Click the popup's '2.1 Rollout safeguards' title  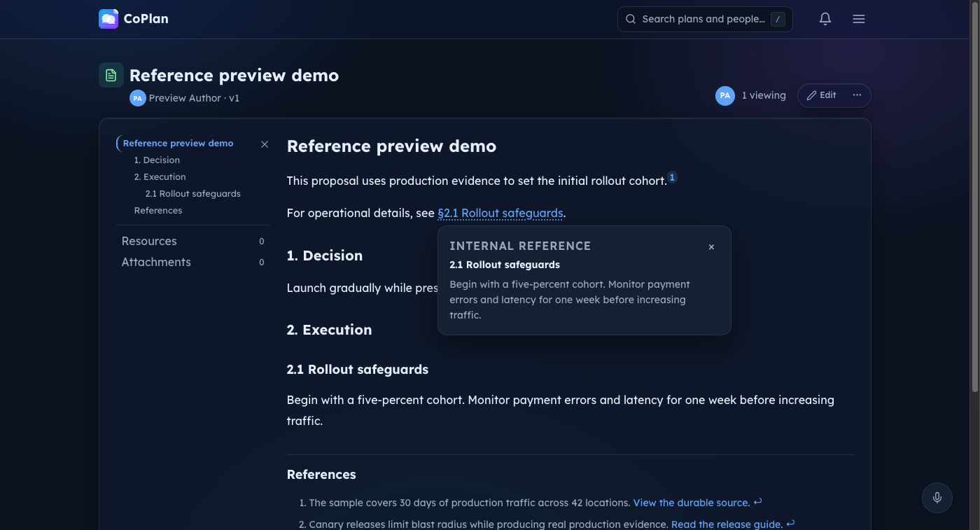click(505, 265)
